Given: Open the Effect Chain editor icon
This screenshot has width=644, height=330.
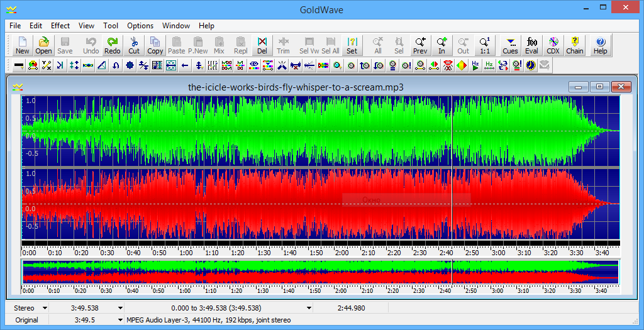Looking at the screenshot, I should pos(575,45).
